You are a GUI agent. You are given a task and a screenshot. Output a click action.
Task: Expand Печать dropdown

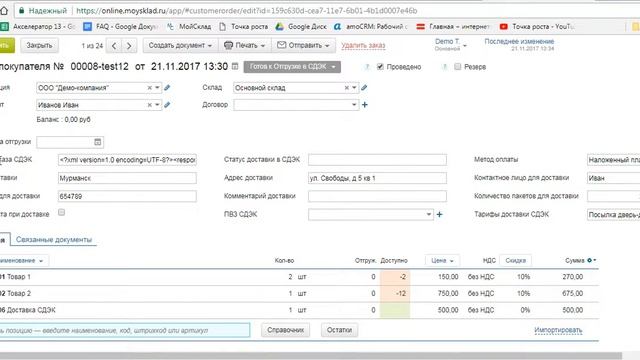coord(245,45)
